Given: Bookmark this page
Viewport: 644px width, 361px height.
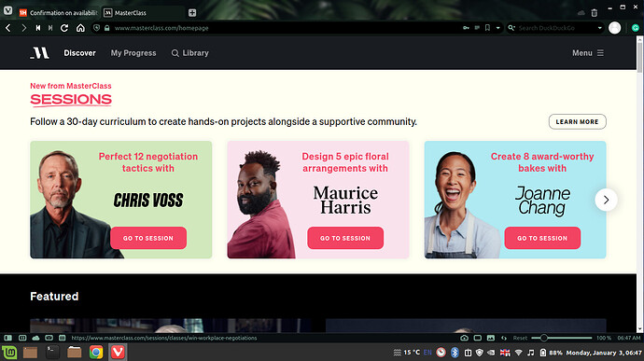Looking at the screenshot, I should coord(487,28).
